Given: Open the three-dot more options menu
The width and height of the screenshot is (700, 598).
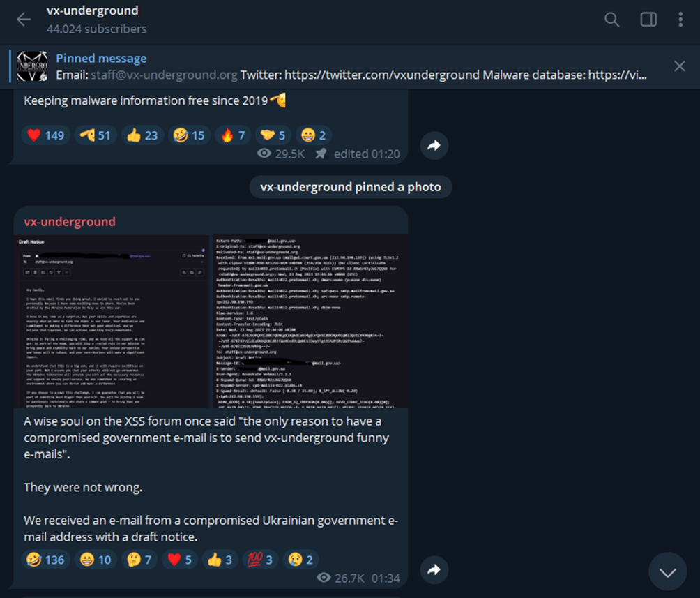Looking at the screenshot, I should pyautogui.click(x=680, y=20).
